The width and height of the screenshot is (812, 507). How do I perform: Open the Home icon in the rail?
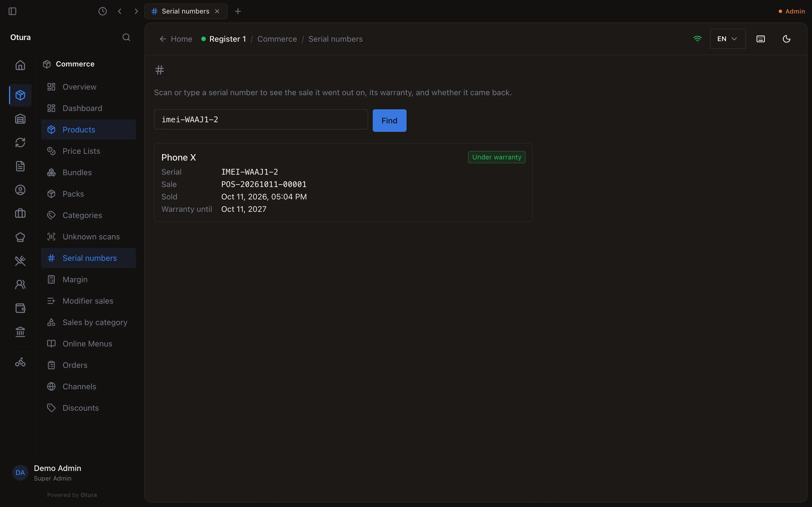click(21, 65)
